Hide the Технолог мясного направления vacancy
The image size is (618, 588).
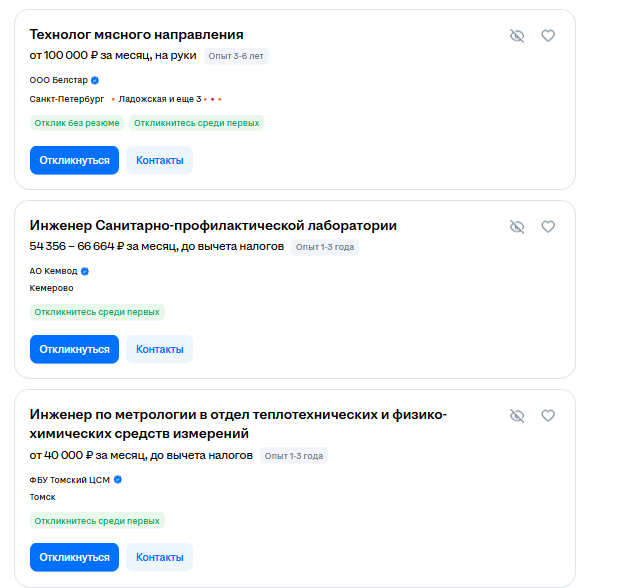517,36
